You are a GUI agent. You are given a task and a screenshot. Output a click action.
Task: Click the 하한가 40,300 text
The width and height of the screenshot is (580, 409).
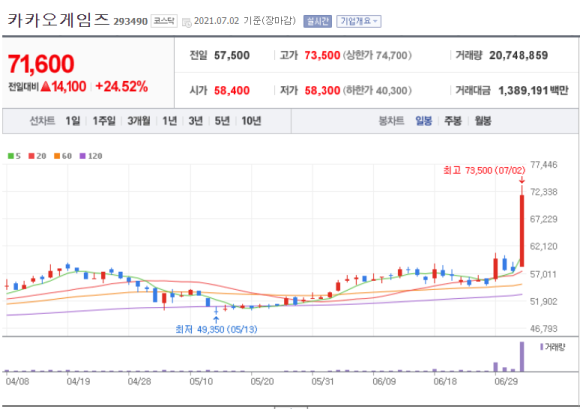click(x=377, y=91)
